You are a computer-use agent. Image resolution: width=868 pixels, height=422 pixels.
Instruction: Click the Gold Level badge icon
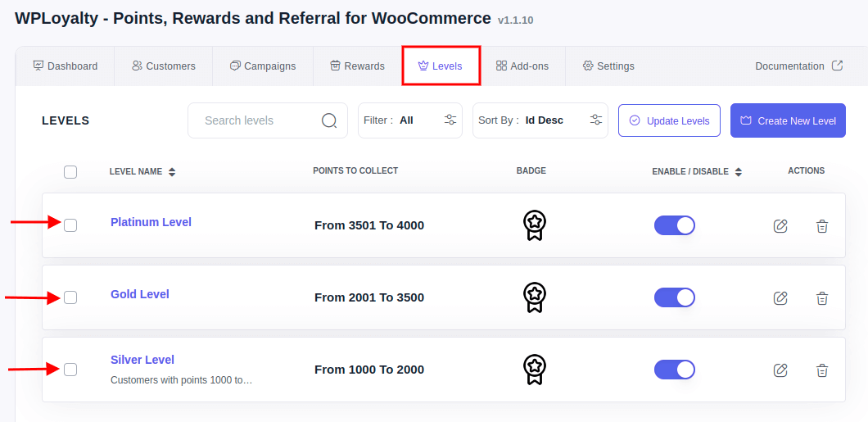[534, 297]
